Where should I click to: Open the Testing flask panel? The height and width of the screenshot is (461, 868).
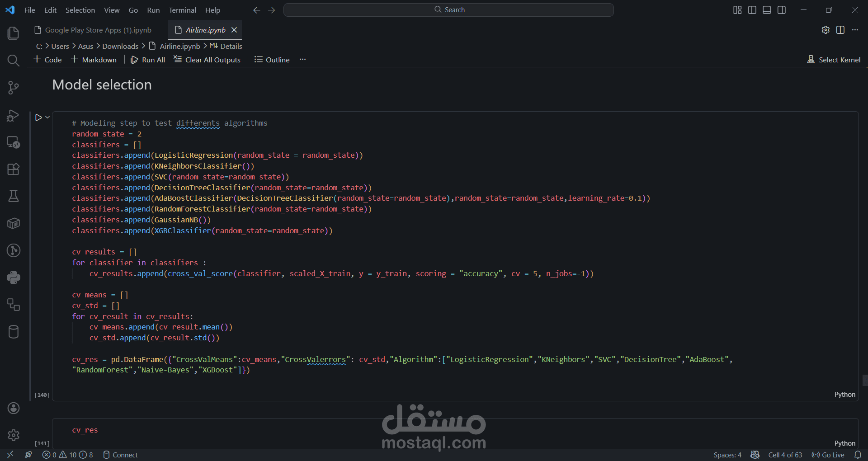pos(13,196)
